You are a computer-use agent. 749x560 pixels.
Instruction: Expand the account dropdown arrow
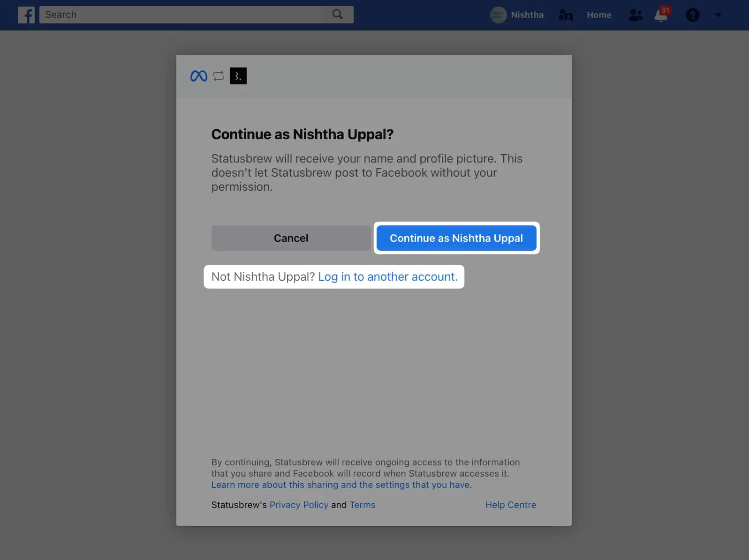[718, 15]
